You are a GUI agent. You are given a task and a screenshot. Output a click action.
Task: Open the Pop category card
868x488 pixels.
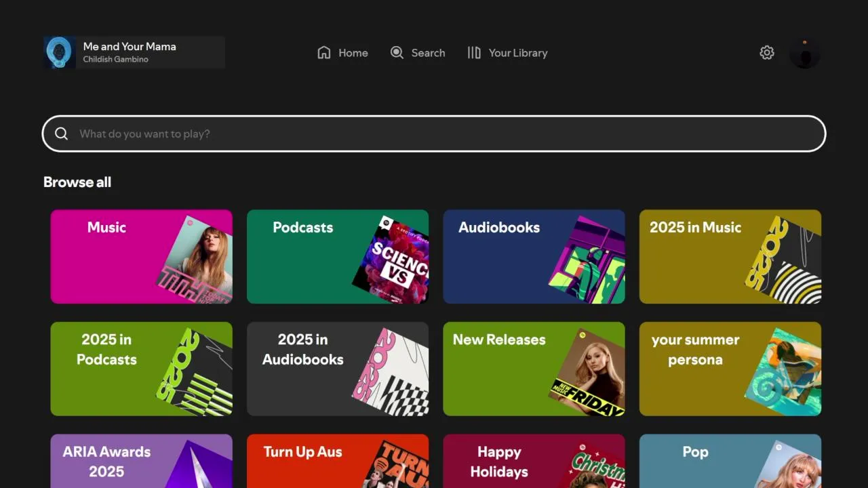730,462
